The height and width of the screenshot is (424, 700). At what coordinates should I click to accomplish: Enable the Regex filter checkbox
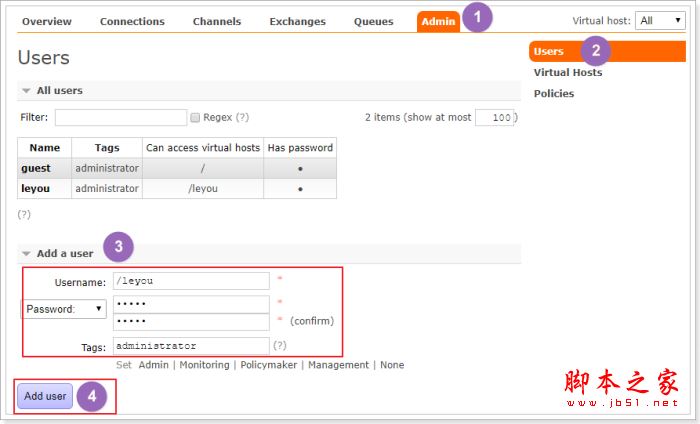tap(196, 117)
